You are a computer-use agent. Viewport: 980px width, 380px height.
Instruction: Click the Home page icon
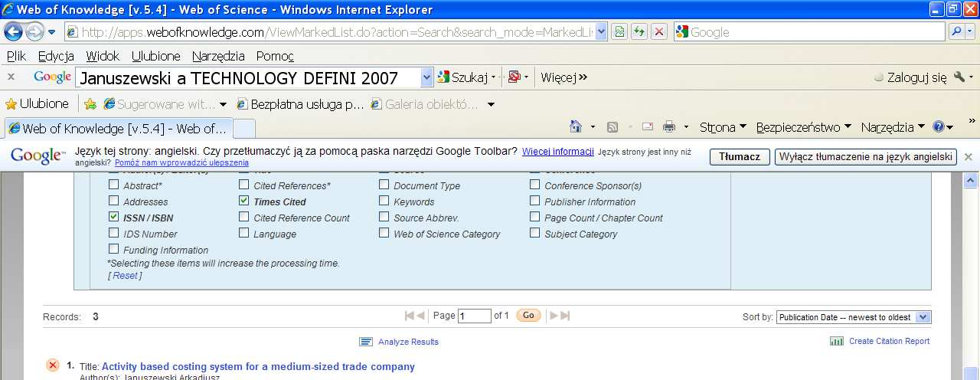pyautogui.click(x=576, y=127)
